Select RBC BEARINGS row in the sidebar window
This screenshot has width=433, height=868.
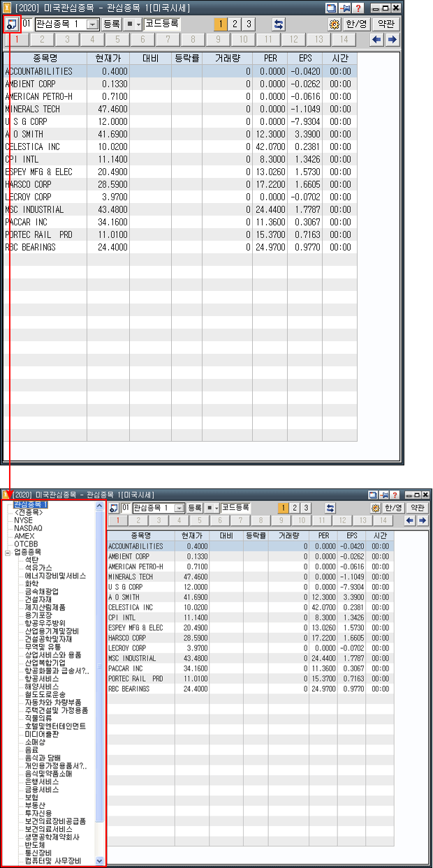tap(250, 689)
